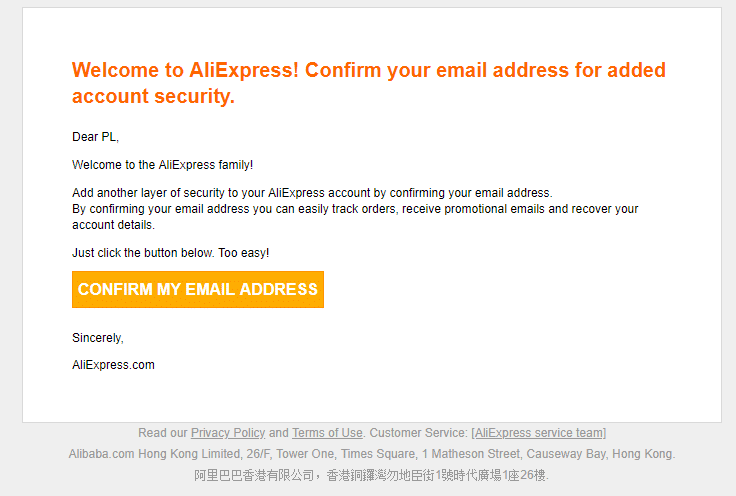Image resolution: width=736 pixels, height=496 pixels.
Task: Click the Chinese-language address footer line
Action: tap(371, 475)
